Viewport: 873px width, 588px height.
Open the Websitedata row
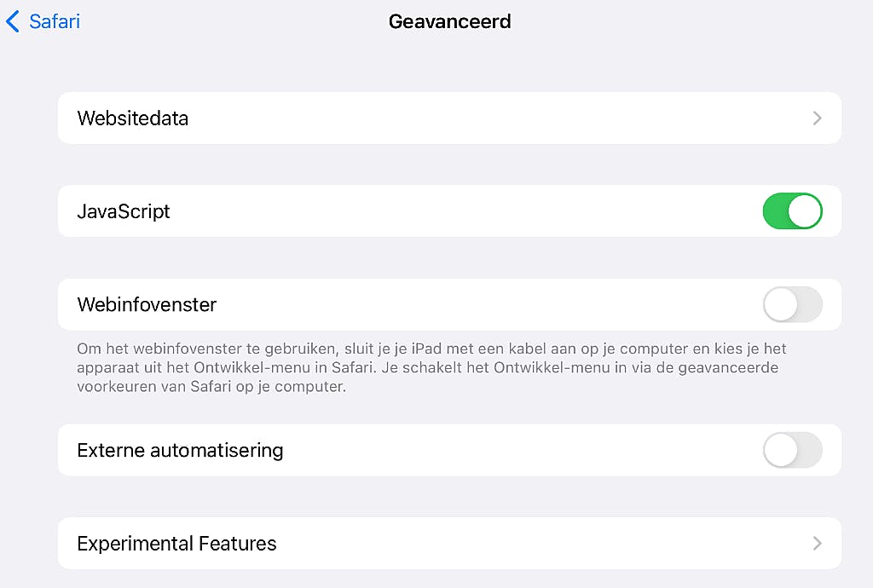pyautogui.click(x=426, y=118)
